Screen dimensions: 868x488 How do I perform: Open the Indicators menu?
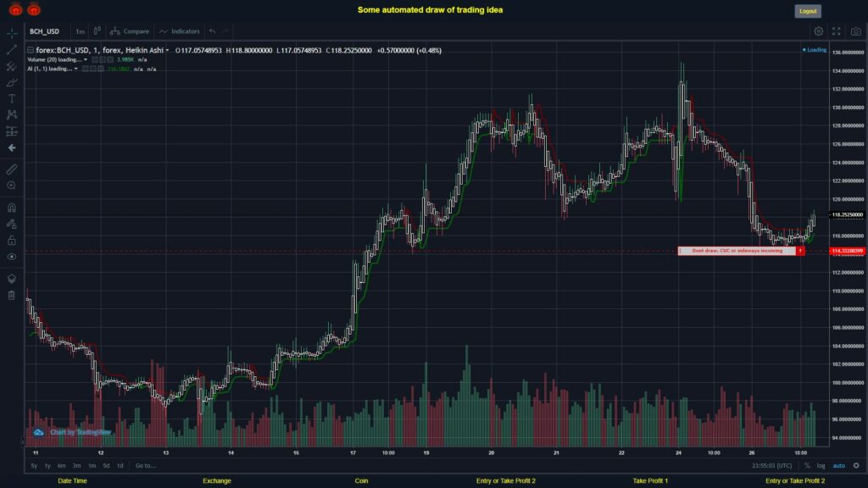(180, 31)
